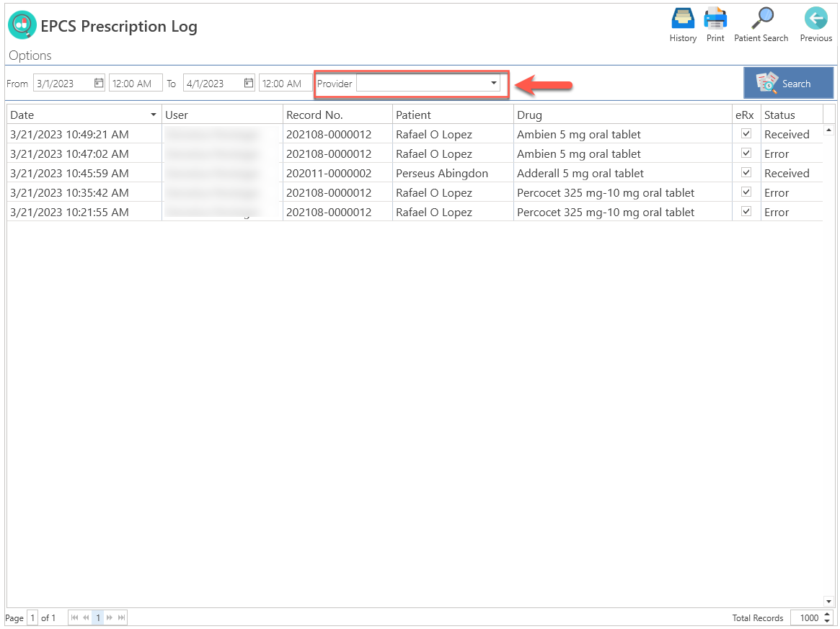This screenshot has height=629, width=840.
Task: Toggle eRx checkbox for 10:35:42 AM row
Action: pos(746,192)
